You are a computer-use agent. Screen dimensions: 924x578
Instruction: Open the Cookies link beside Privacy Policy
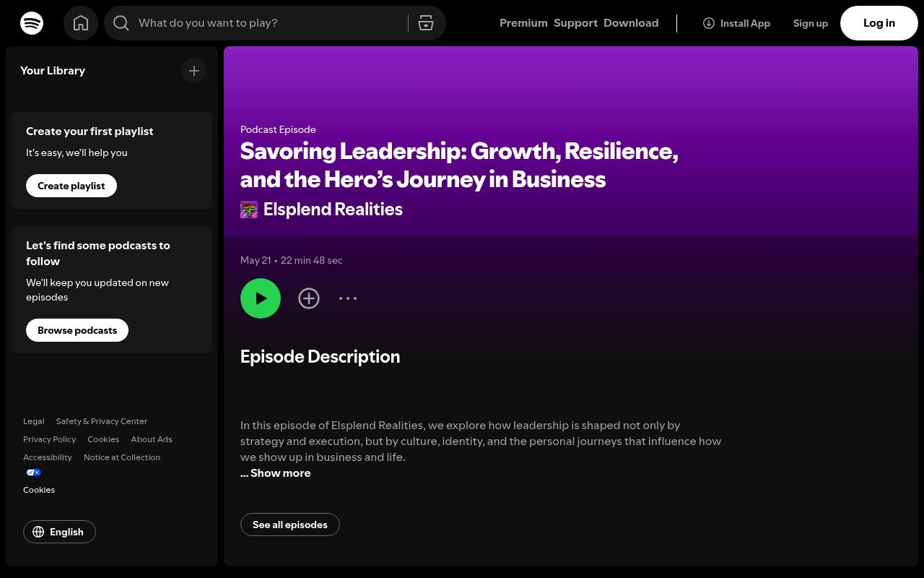pyautogui.click(x=103, y=439)
